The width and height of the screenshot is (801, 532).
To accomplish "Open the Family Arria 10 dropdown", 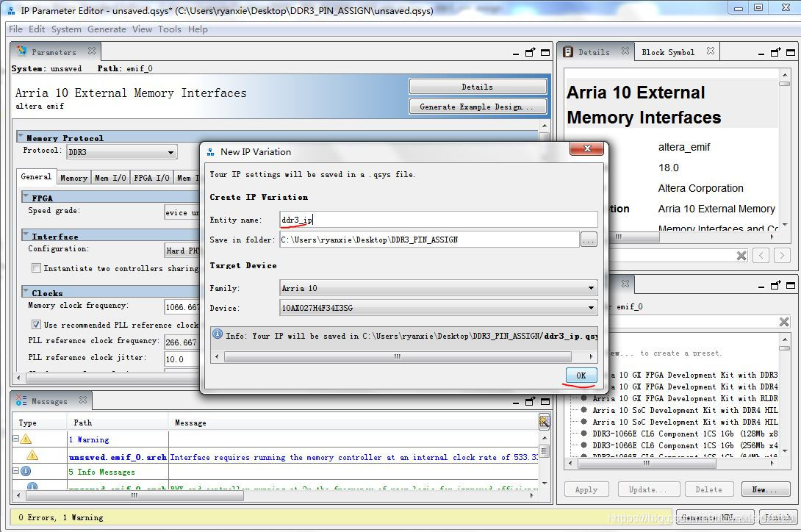I will tap(438, 288).
